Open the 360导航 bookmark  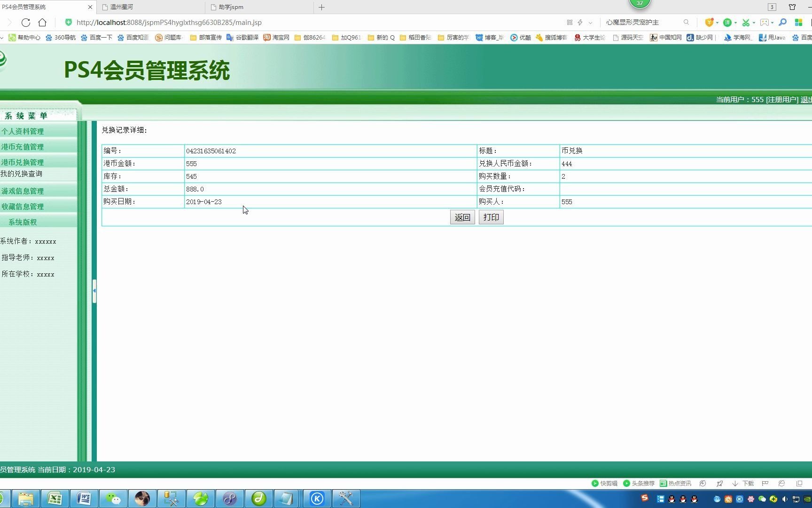(61, 37)
